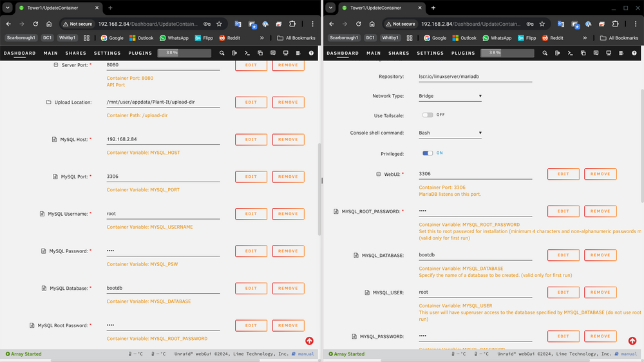Open All Bookmarks folder in right window
The width and height of the screenshot is (644, 362).
[x=619, y=38]
